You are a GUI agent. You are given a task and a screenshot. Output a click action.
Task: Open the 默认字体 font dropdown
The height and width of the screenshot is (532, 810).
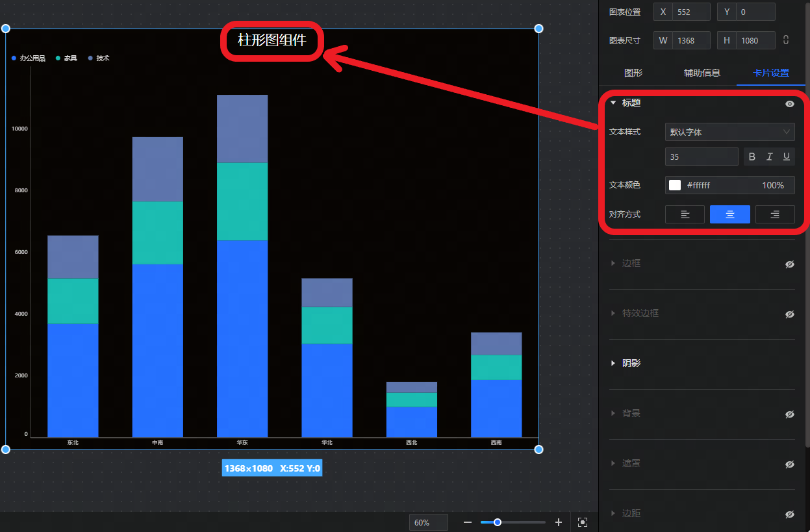tap(729, 132)
